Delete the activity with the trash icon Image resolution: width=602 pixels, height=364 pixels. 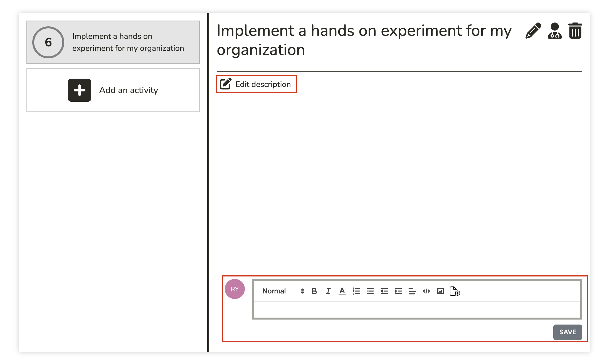(x=575, y=31)
